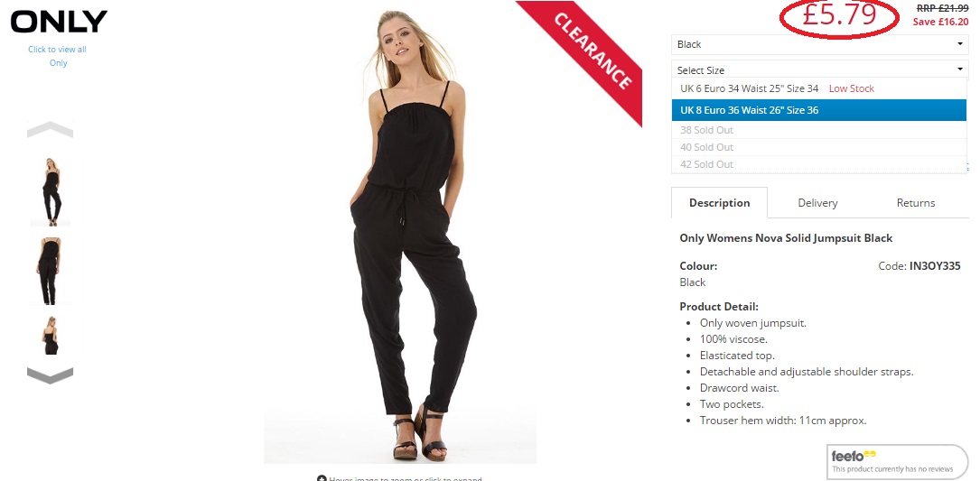Image resolution: width=980 pixels, height=481 pixels.
Task: Click the ONLY brand logo
Action: pyautogui.click(x=59, y=22)
